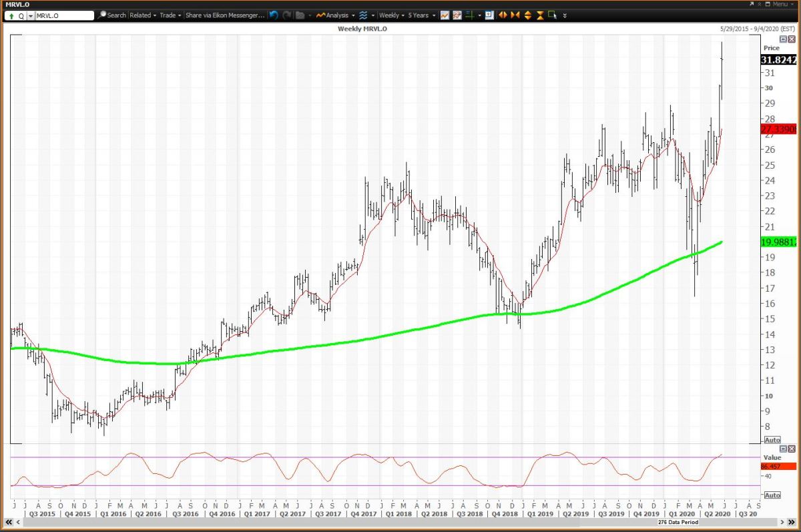
Task: Click the single left arrow scroll button
Action: 18,522
